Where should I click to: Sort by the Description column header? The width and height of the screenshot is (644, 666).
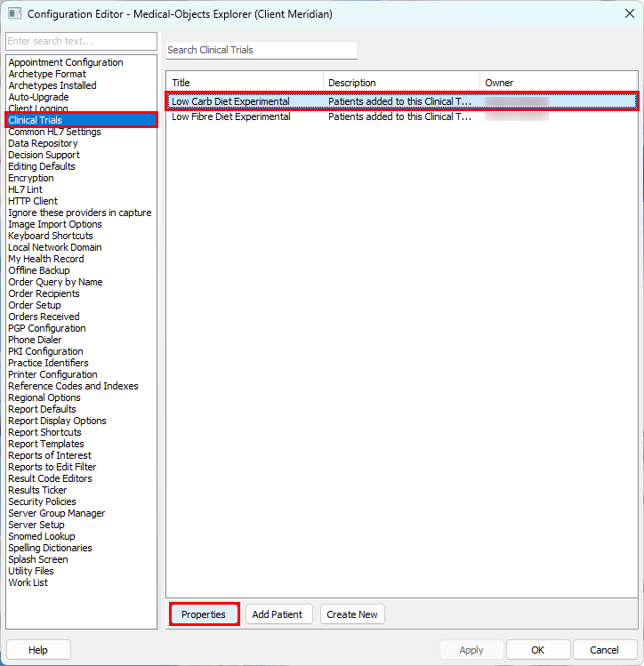(401, 83)
